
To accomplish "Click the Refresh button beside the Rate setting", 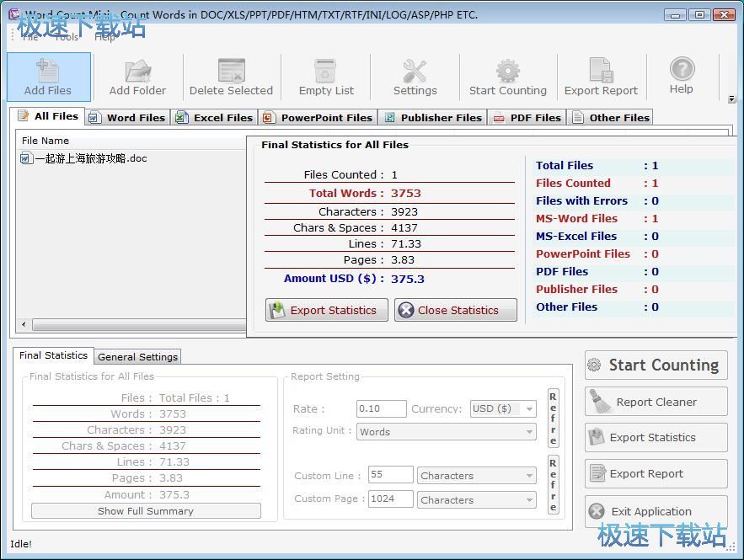I will coord(554,419).
